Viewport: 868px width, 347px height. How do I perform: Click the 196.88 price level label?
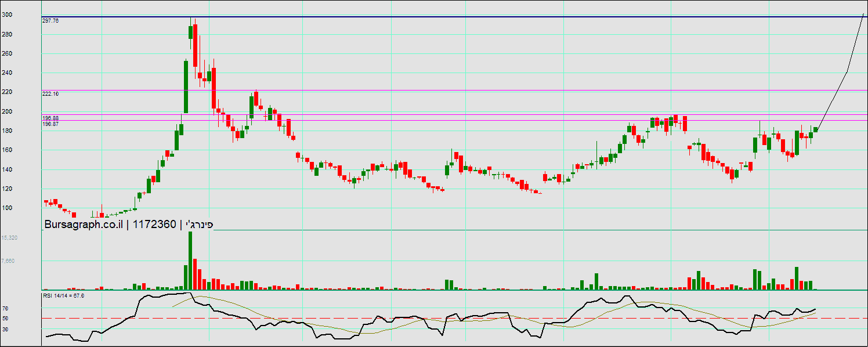pos(50,118)
